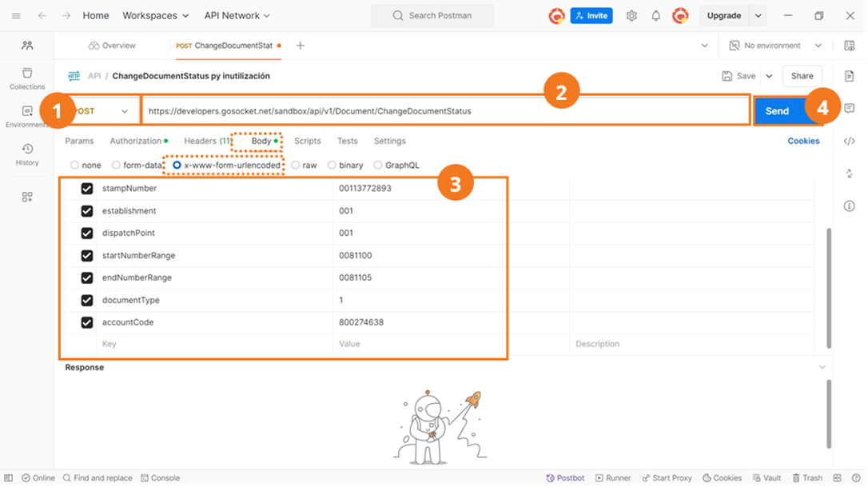Screen dimensions: 868x487
Task: Open Runner in the status bar
Action: pos(613,477)
